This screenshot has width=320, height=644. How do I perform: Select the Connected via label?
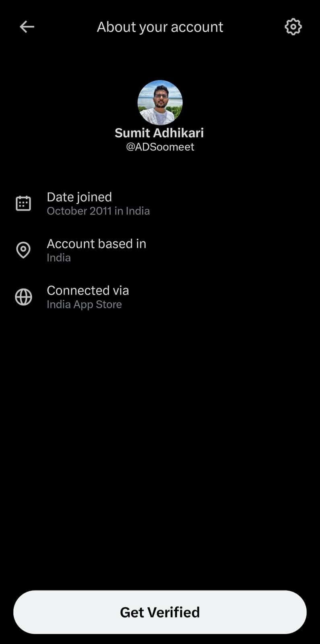tap(88, 290)
